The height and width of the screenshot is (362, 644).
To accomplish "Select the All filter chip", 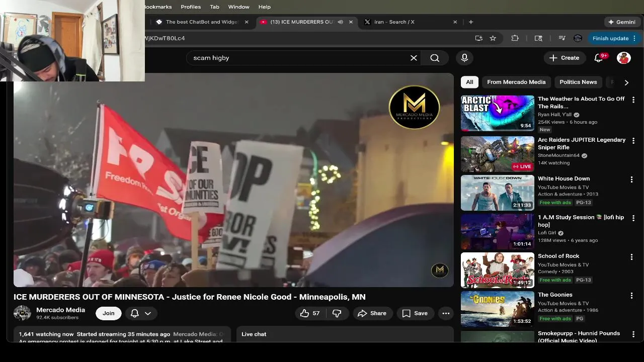I will point(469,82).
